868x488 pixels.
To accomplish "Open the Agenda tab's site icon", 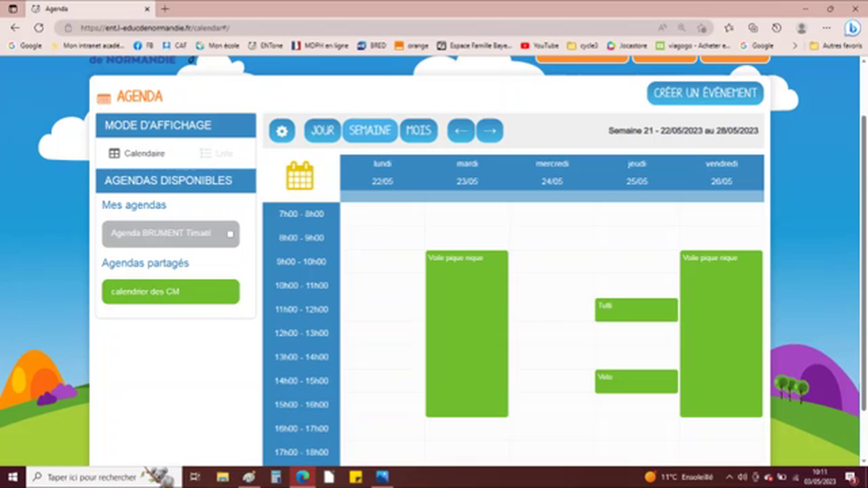I will point(37,9).
